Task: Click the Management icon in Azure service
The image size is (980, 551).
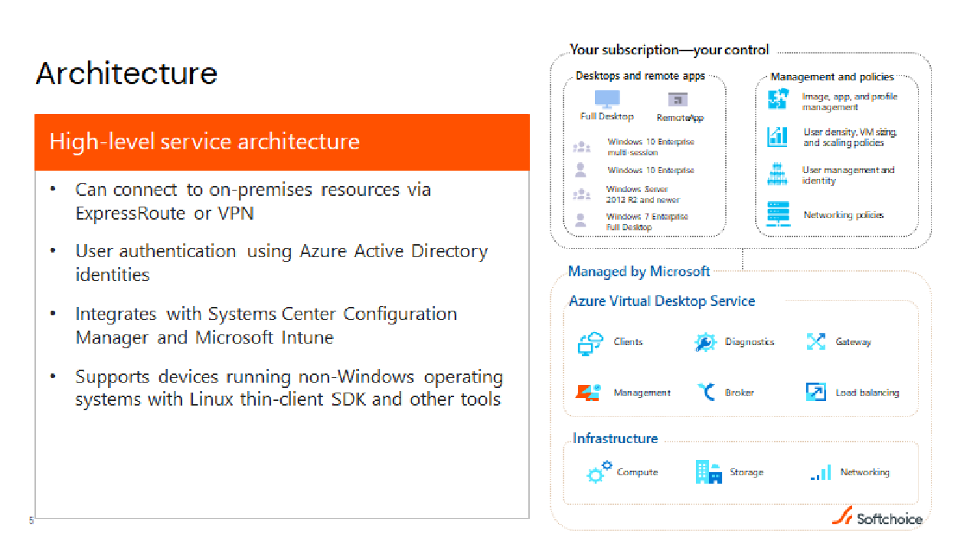Action: 588,392
